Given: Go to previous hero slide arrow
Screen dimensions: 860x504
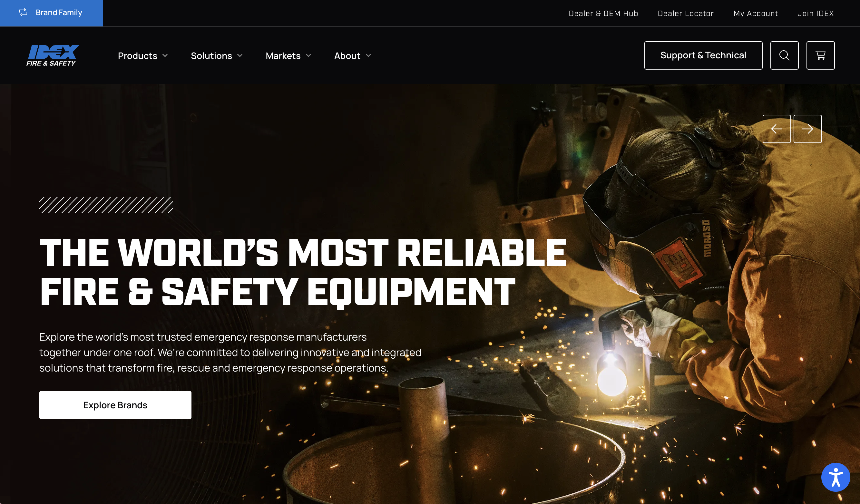Looking at the screenshot, I should [777, 129].
